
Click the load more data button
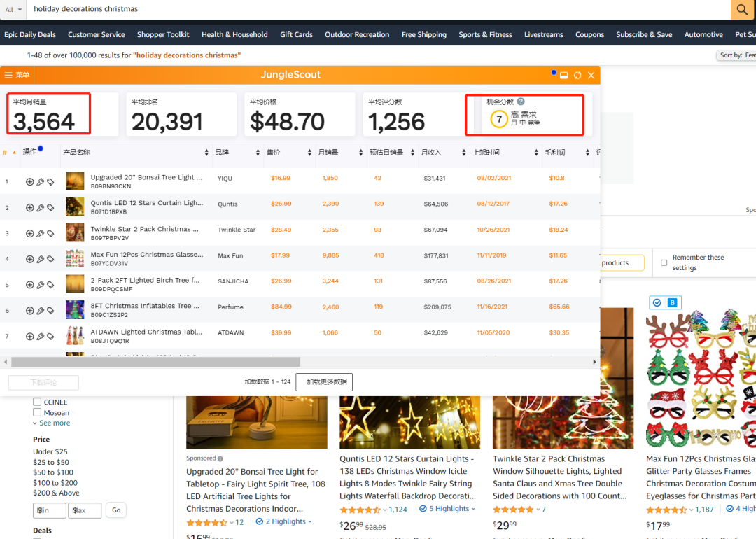pos(325,381)
